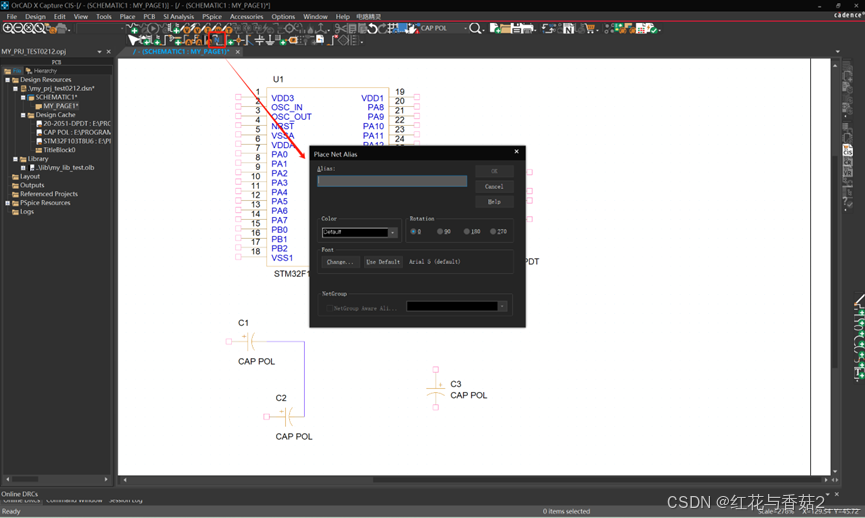This screenshot has width=865, height=518.
Task: Open the Color dropdown showing Default
Action: pyautogui.click(x=393, y=233)
